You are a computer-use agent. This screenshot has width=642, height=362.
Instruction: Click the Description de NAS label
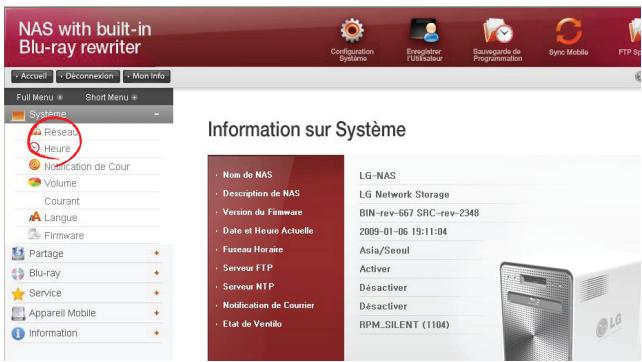pyautogui.click(x=261, y=193)
